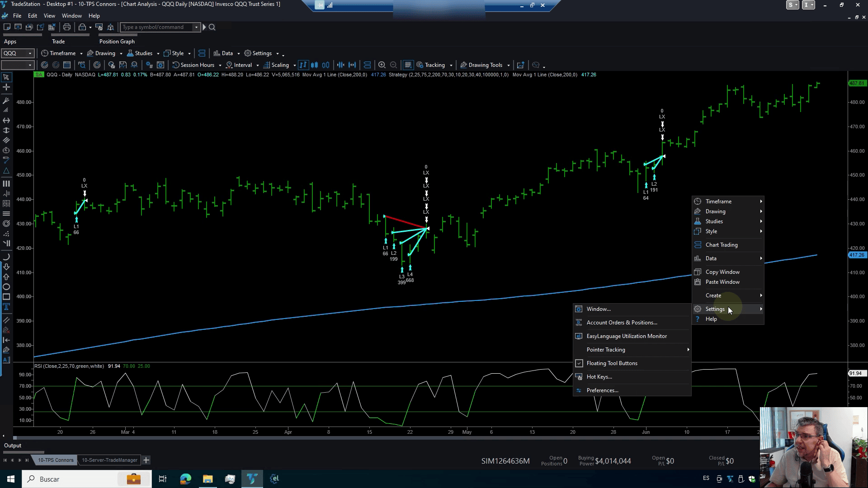Click the Output panel label
The height and width of the screenshot is (488, 868).
click(13, 446)
